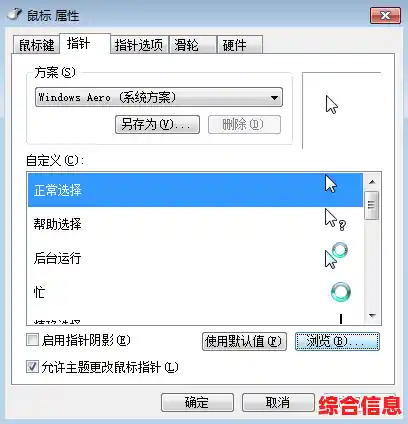Click the 浏览 button
408x424 pixels.
click(x=337, y=341)
